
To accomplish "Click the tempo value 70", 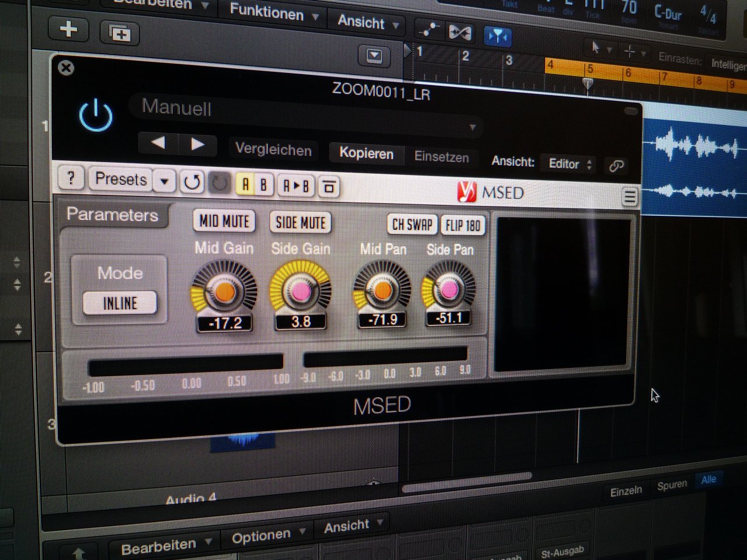I will 629,8.
